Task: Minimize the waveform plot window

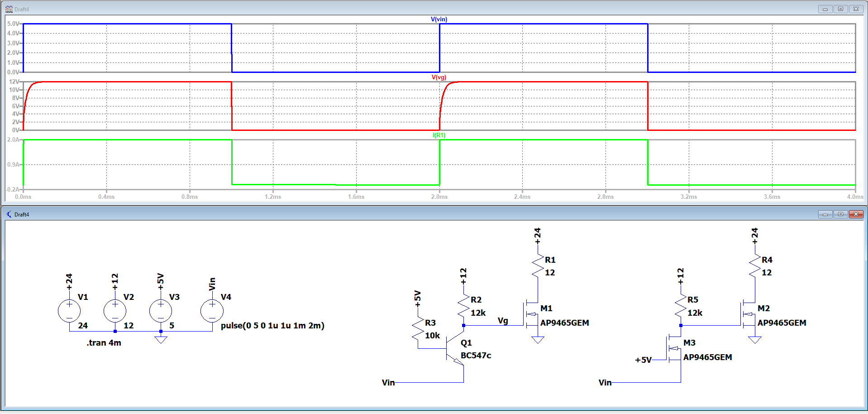Action: click(825, 9)
